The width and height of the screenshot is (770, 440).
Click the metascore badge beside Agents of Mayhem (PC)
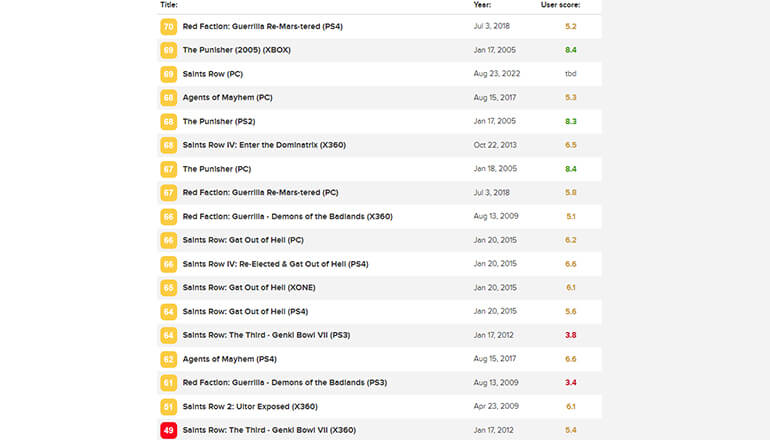pos(168,98)
